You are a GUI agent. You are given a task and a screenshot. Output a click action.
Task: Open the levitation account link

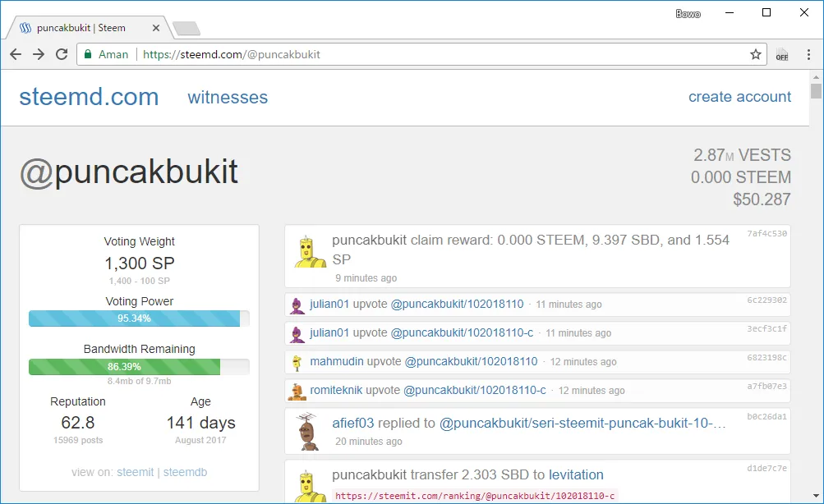576,474
